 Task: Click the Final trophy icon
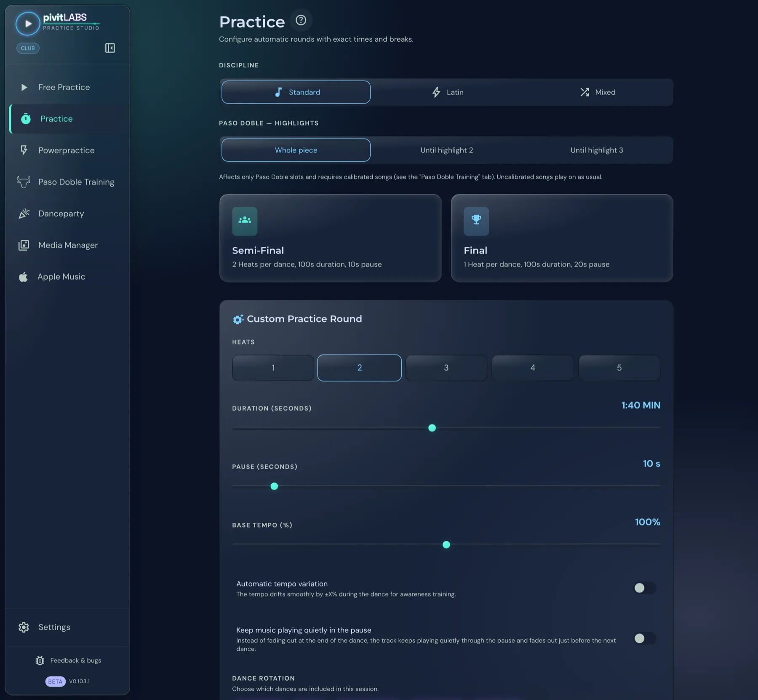(476, 221)
